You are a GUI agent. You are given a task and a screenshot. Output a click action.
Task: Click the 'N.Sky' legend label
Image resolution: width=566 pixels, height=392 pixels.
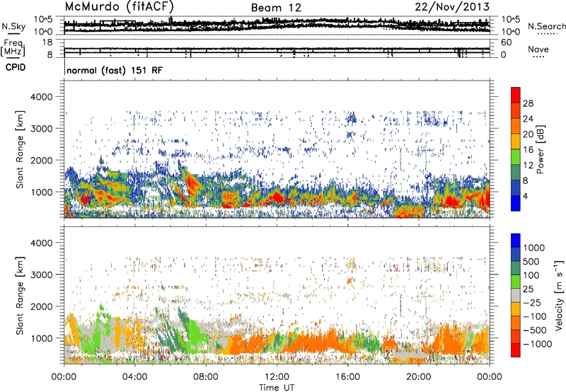pos(13,26)
